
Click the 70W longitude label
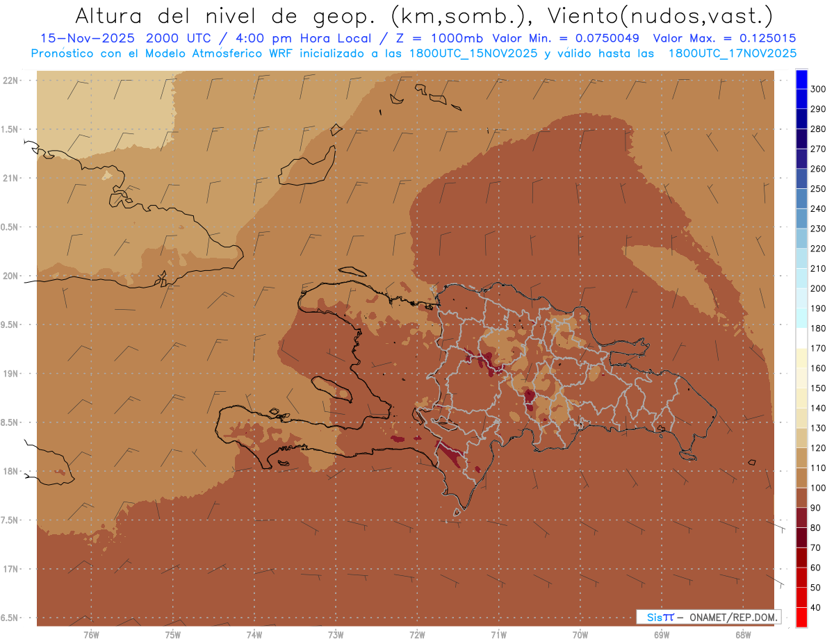coord(580,634)
